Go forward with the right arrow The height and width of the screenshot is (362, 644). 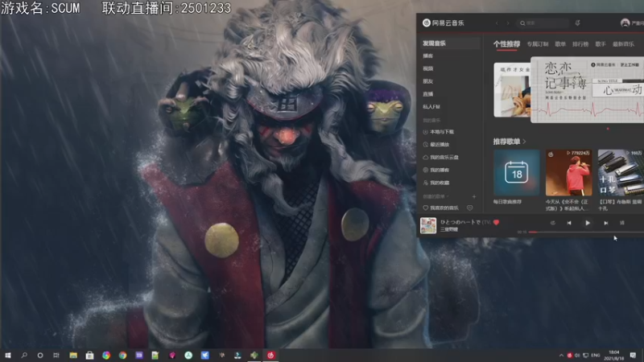pyautogui.click(x=508, y=23)
